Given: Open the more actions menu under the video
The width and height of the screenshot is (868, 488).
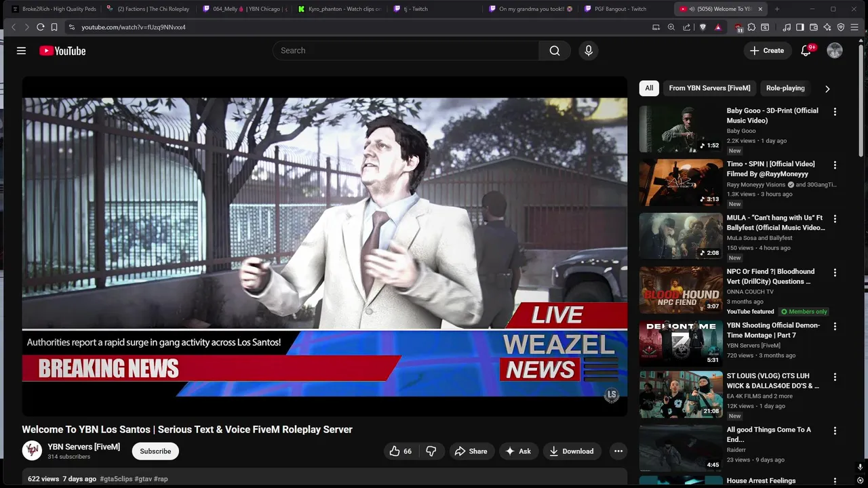Looking at the screenshot, I should tap(618, 451).
